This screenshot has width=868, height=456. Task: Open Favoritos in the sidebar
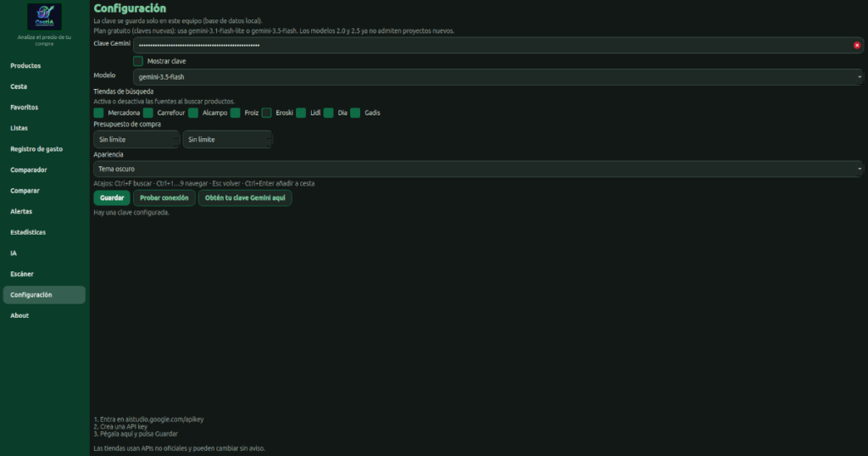click(x=44, y=108)
